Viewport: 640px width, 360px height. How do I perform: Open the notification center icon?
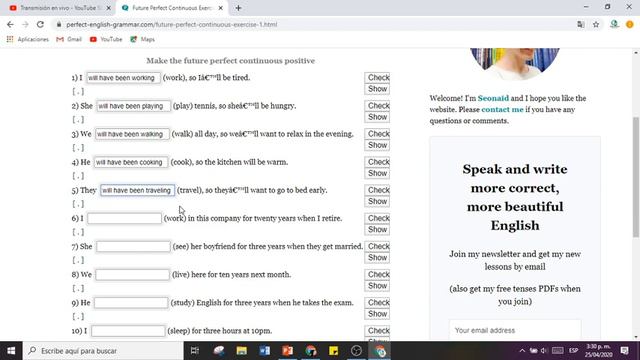624,351
